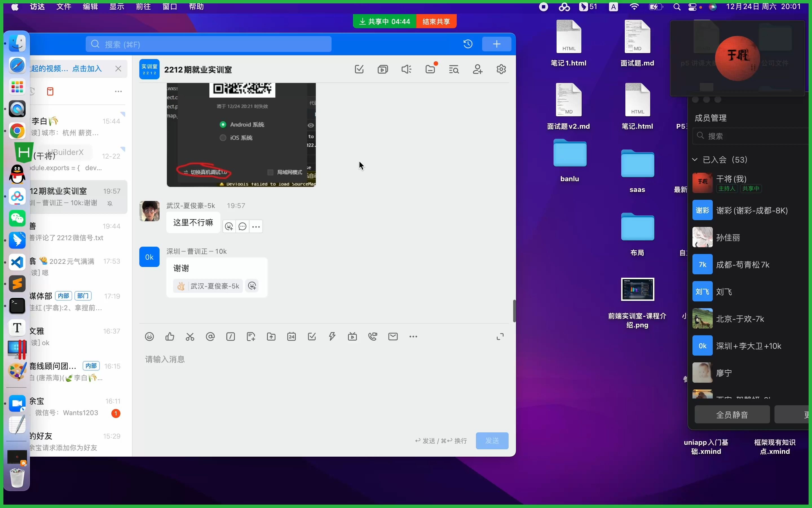
Task: Open Spotlight search in menu bar
Action: pos(677,7)
